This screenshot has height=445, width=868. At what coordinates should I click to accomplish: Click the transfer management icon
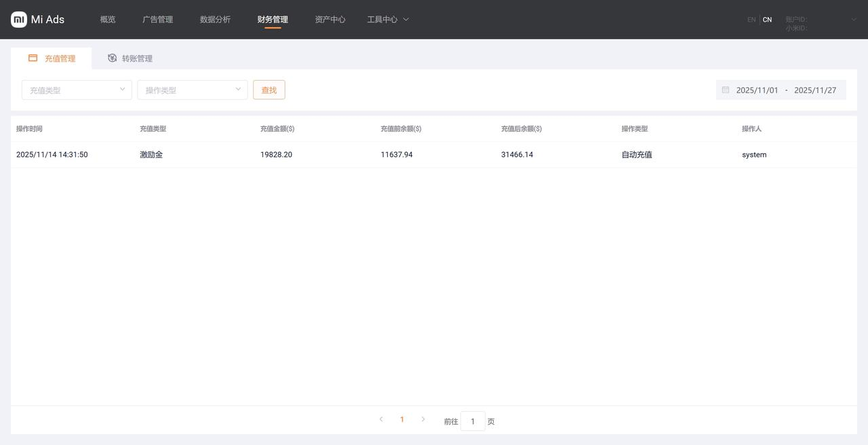pos(113,58)
